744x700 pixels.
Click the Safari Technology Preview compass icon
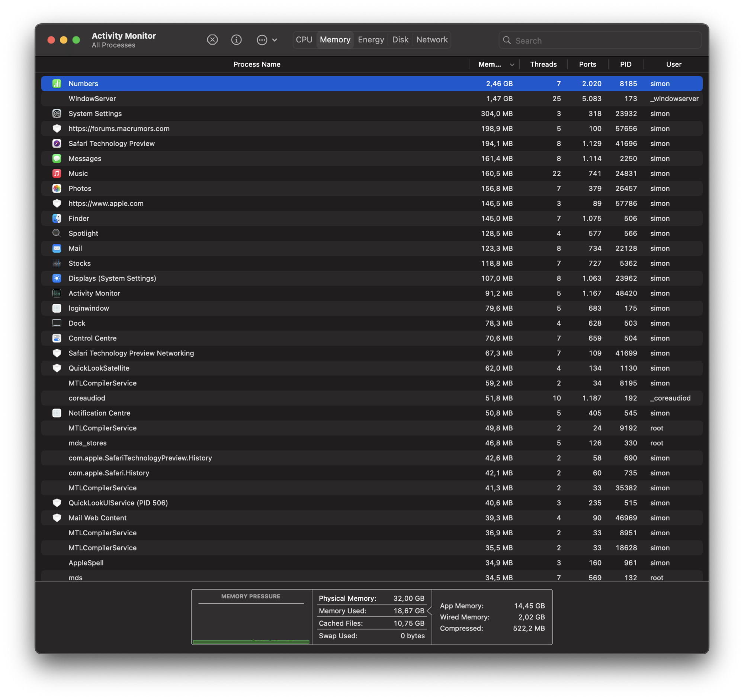[x=57, y=143]
